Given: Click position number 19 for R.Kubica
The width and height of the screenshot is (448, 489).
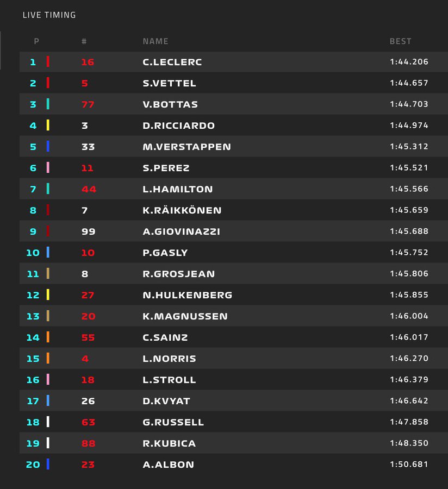Looking at the screenshot, I should pyautogui.click(x=33, y=443).
